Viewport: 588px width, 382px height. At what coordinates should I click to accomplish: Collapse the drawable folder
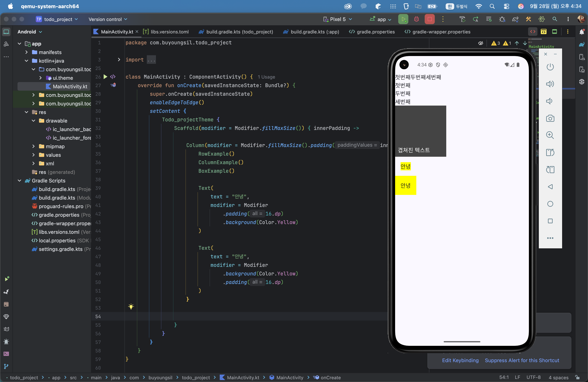(x=33, y=121)
